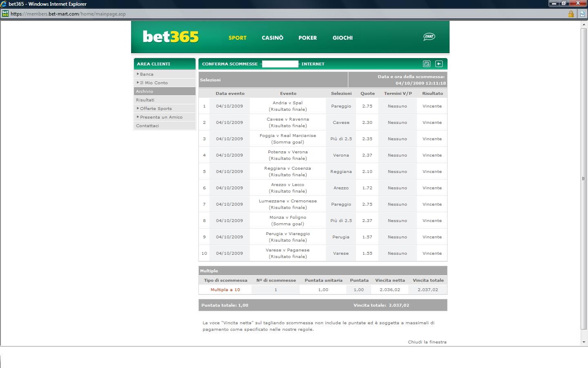This screenshot has width=588, height=368.
Task: Click the 'Cavese v Ravenna' event cell
Action: [x=288, y=123]
